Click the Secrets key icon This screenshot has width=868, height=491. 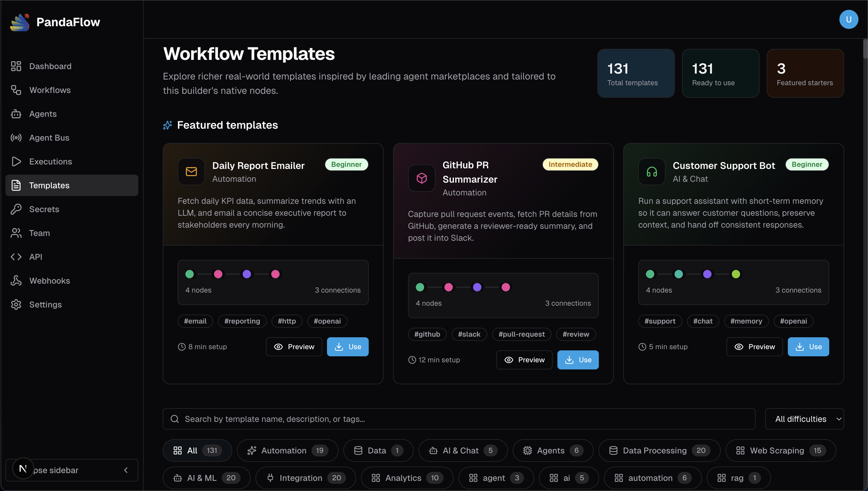(x=16, y=209)
